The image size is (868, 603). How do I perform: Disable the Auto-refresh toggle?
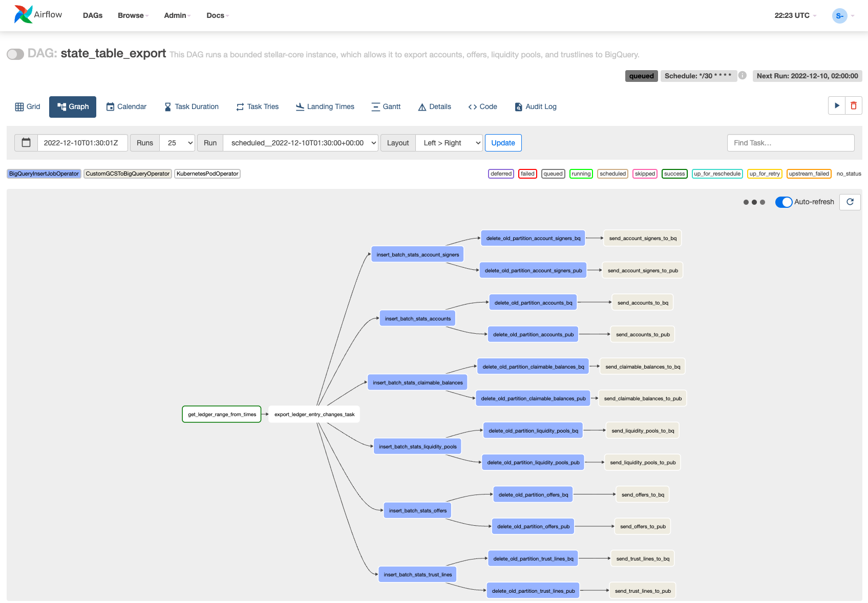(x=784, y=202)
